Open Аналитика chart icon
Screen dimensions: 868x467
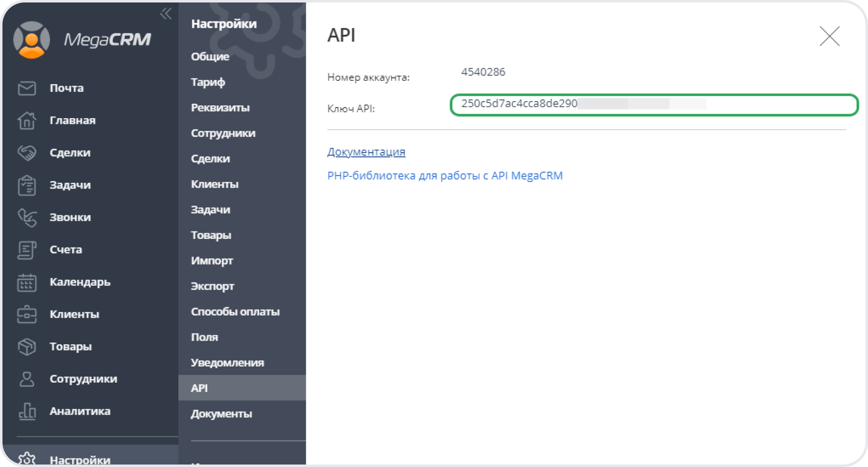coord(27,411)
